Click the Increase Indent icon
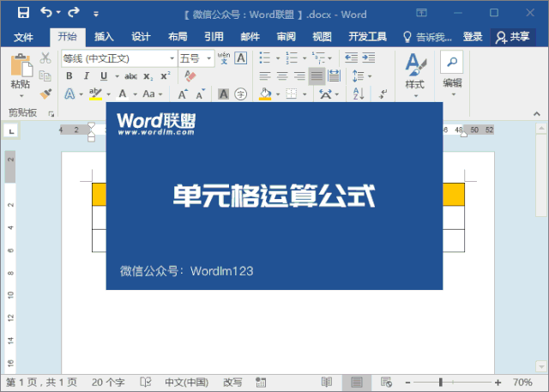The height and width of the screenshot is (392, 549). (x=369, y=57)
